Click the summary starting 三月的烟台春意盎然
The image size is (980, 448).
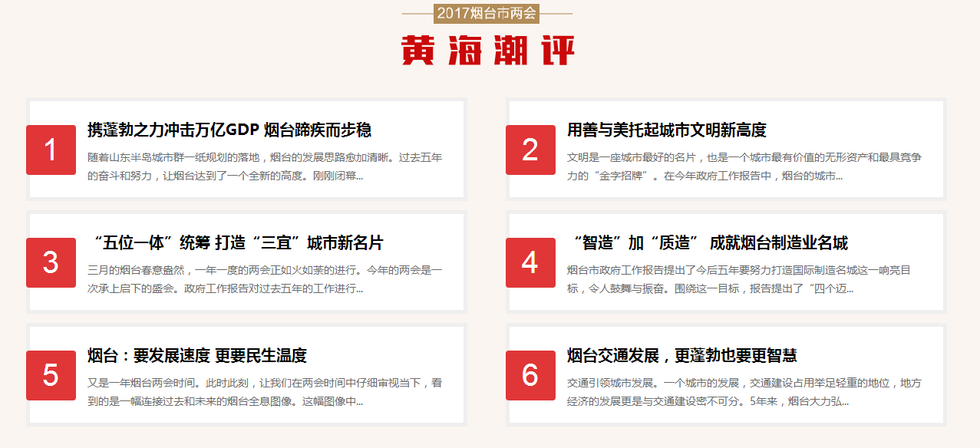coord(265,279)
